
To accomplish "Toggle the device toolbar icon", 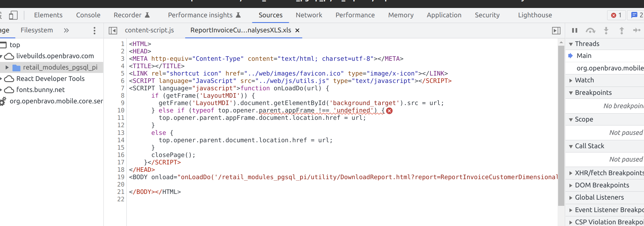I will tap(13, 15).
